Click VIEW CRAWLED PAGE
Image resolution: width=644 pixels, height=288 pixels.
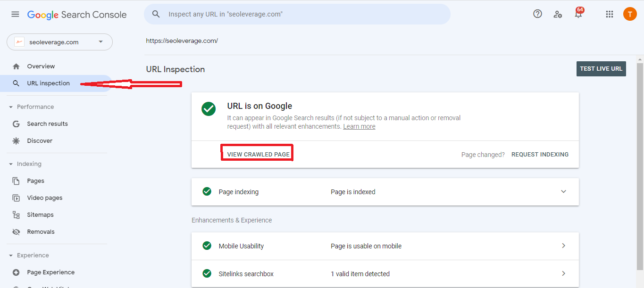click(258, 154)
